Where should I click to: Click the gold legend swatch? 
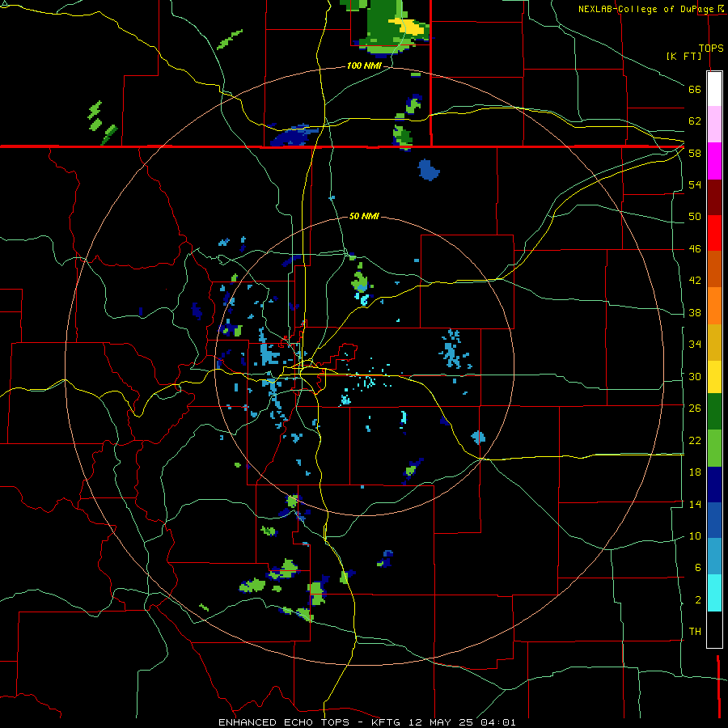[714, 342]
